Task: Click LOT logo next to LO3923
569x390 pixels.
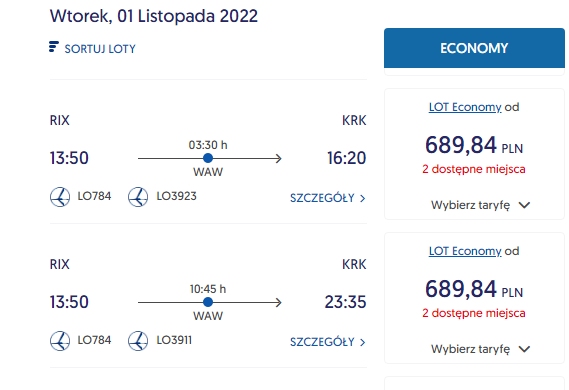Action: coord(138,197)
